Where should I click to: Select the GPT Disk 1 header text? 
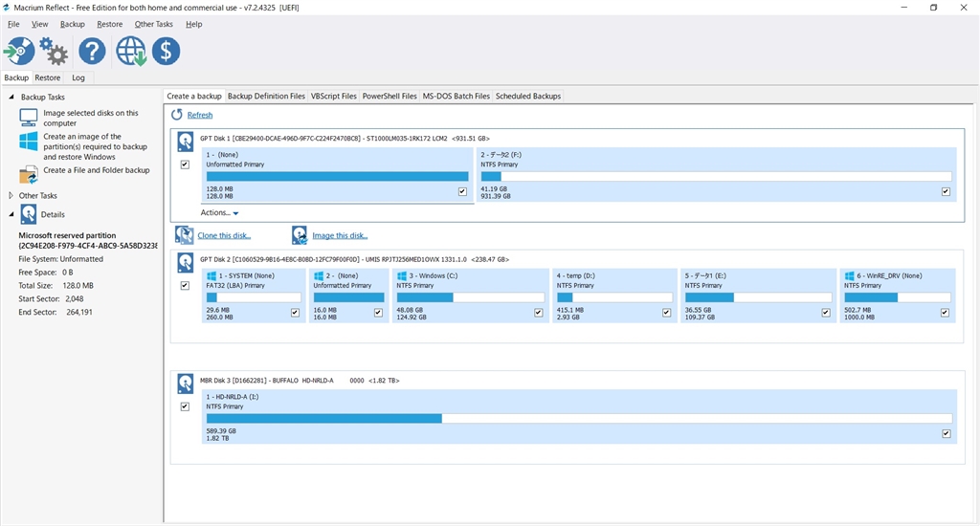pos(345,138)
